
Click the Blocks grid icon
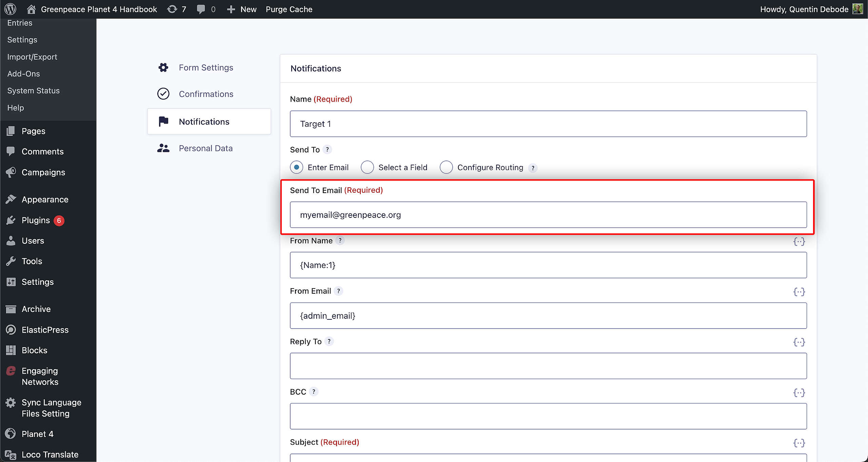pos(11,350)
